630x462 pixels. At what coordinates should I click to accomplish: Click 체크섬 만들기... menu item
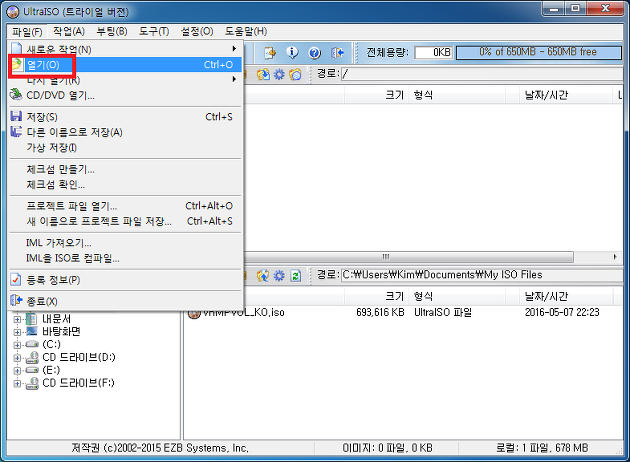pyautogui.click(x=125, y=169)
